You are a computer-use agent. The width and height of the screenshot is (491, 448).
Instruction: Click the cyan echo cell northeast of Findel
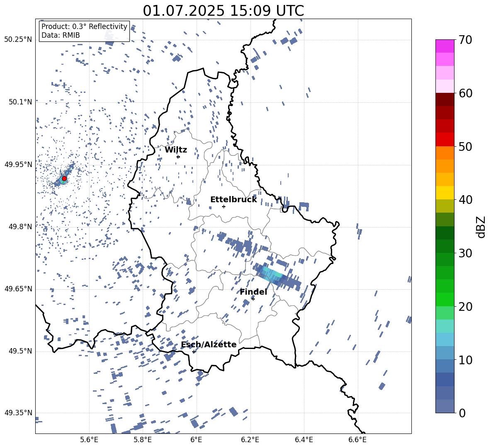pos(272,274)
